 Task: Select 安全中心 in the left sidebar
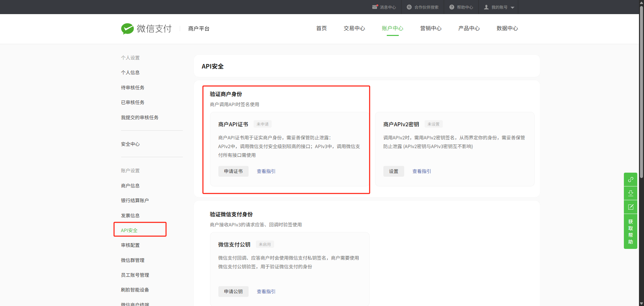coord(130,144)
